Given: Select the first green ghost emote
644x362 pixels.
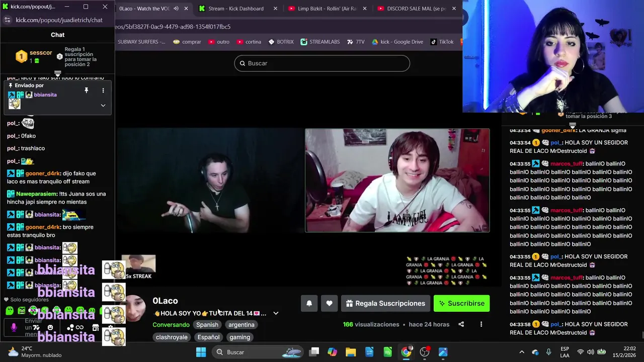Looking at the screenshot, I should (10, 311).
